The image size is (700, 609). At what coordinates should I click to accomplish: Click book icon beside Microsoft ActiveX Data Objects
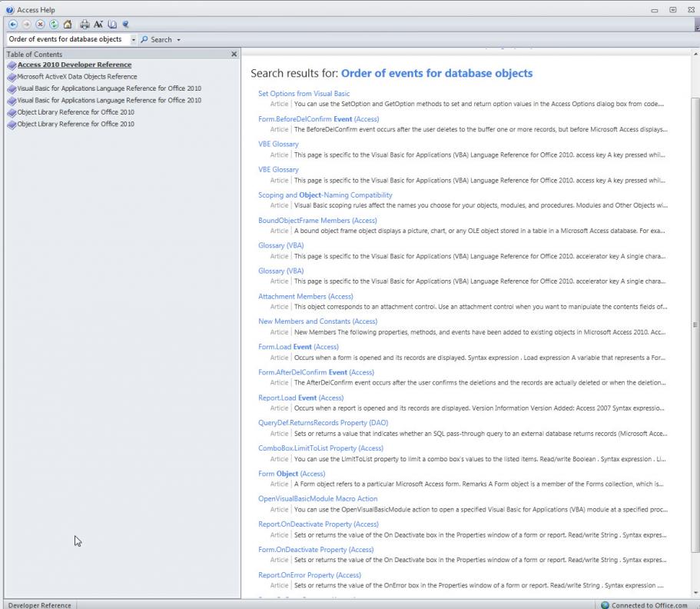[12, 78]
